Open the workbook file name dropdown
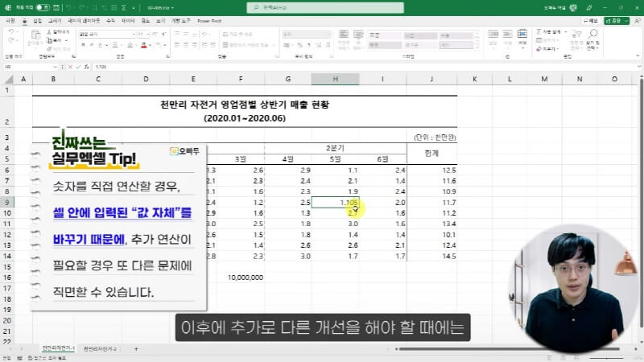The width and height of the screenshot is (644, 362). tap(160, 8)
